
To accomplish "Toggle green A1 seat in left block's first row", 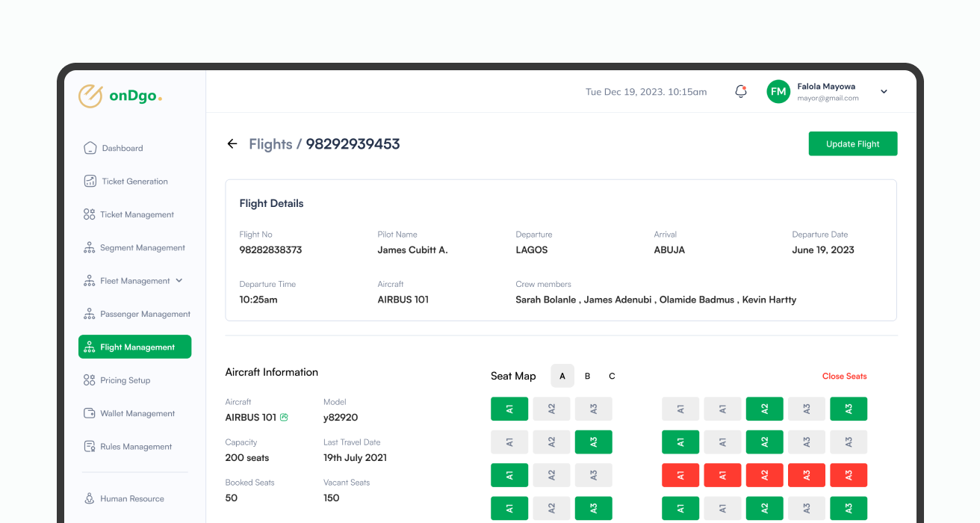I will [x=509, y=409].
